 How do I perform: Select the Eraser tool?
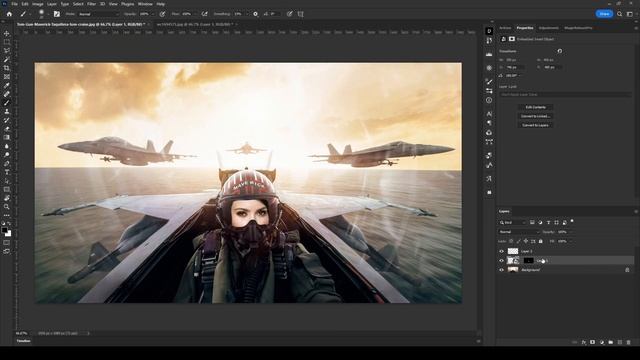tap(7, 129)
